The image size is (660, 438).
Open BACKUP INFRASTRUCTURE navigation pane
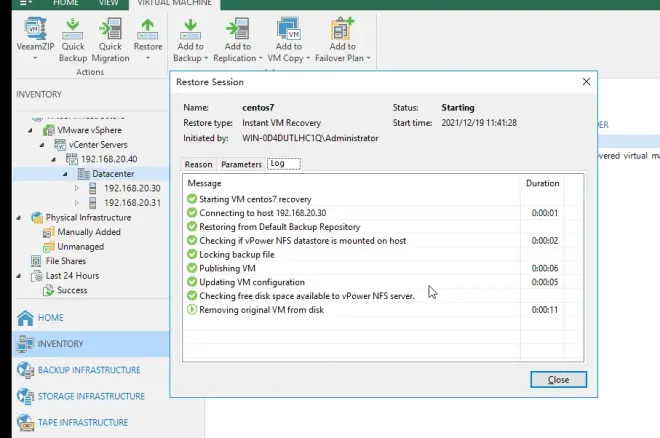click(x=91, y=370)
